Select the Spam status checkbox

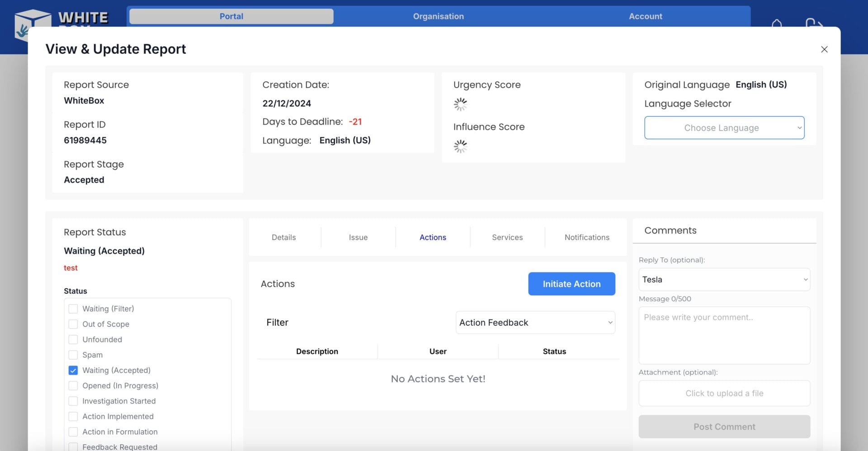pos(73,355)
